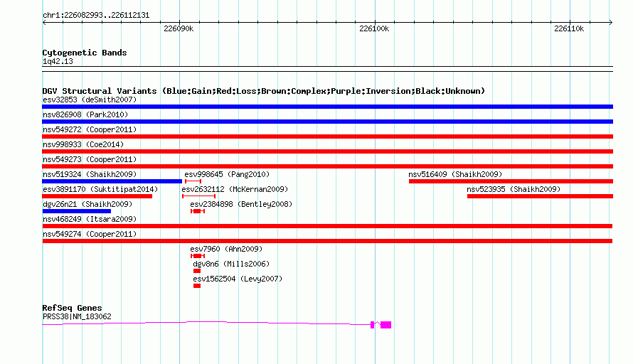The image size is (633, 364).
Task: Click the right arrow of the ruler
Action: 611,22
